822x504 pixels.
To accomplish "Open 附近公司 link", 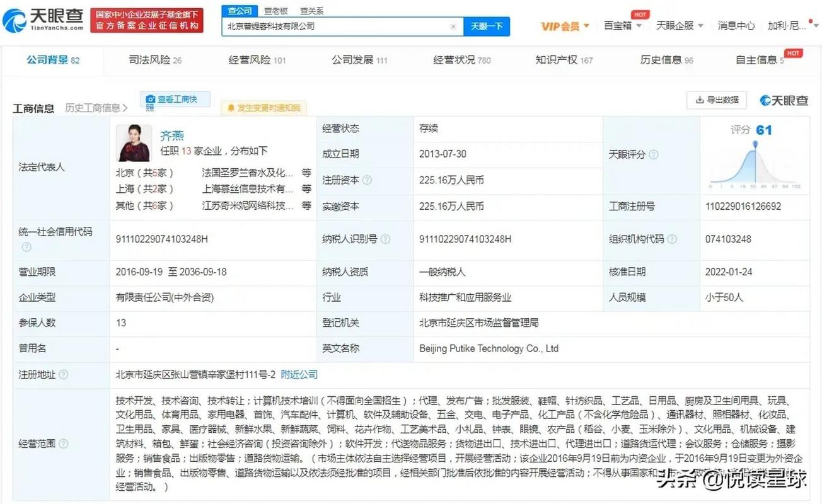I will coord(299,374).
